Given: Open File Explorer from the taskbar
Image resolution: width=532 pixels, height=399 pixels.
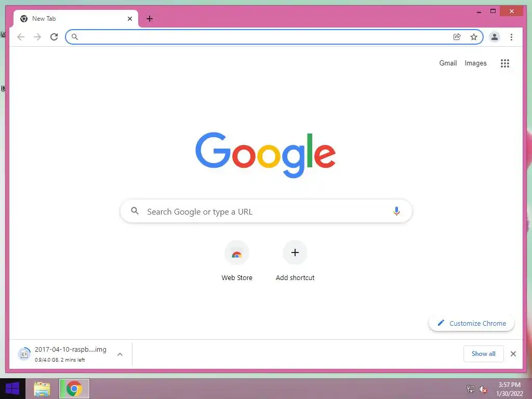Looking at the screenshot, I should [x=42, y=389].
